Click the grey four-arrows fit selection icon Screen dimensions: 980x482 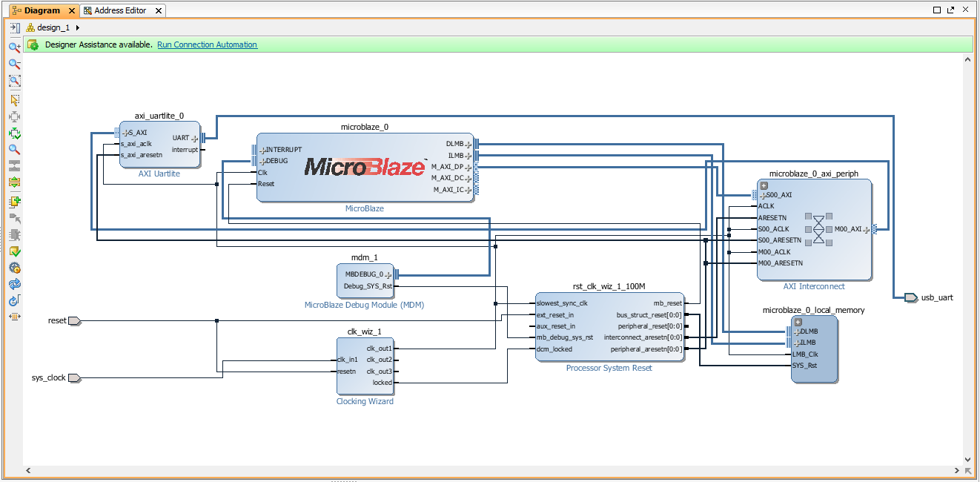coord(14,117)
